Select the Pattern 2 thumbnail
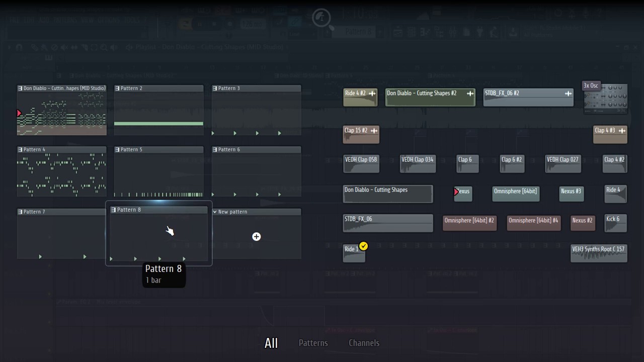This screenshot has height=362, width=644. [x=158, y=110]
